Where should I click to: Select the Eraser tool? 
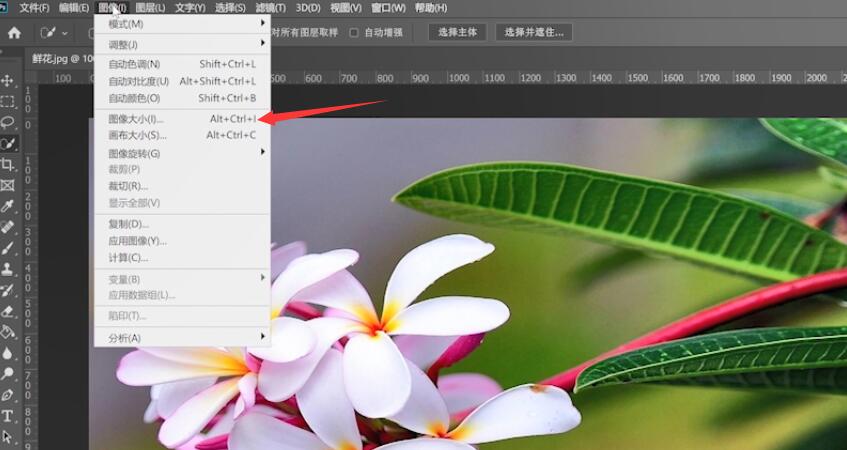point(7,311)
